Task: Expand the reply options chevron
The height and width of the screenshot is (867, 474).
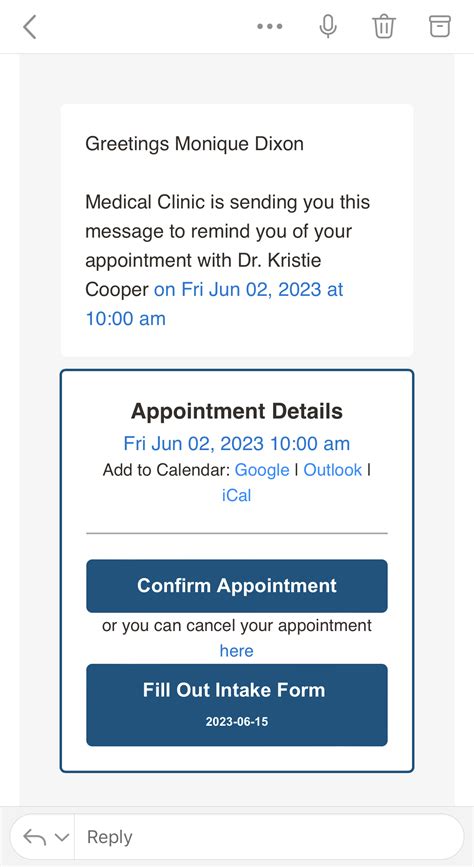Action: [x=61, y=838]
